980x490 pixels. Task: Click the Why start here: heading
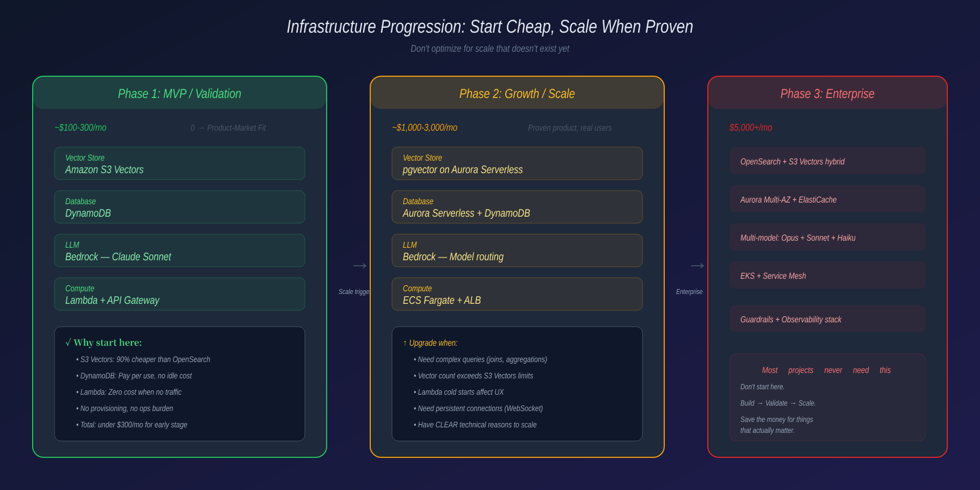point(103,342)
